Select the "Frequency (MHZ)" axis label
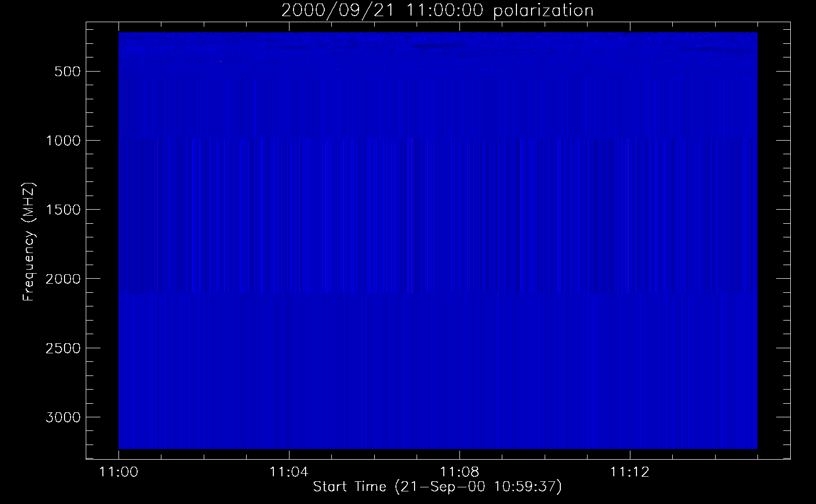 point(29,241)
